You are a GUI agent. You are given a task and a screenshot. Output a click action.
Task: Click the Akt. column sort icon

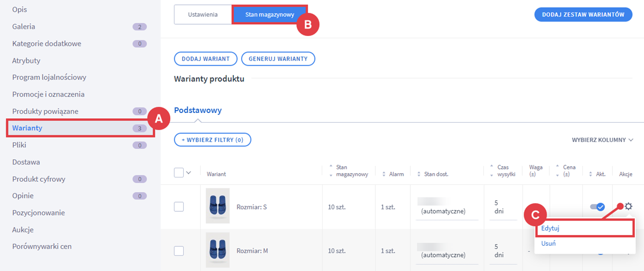coord(590,174)
